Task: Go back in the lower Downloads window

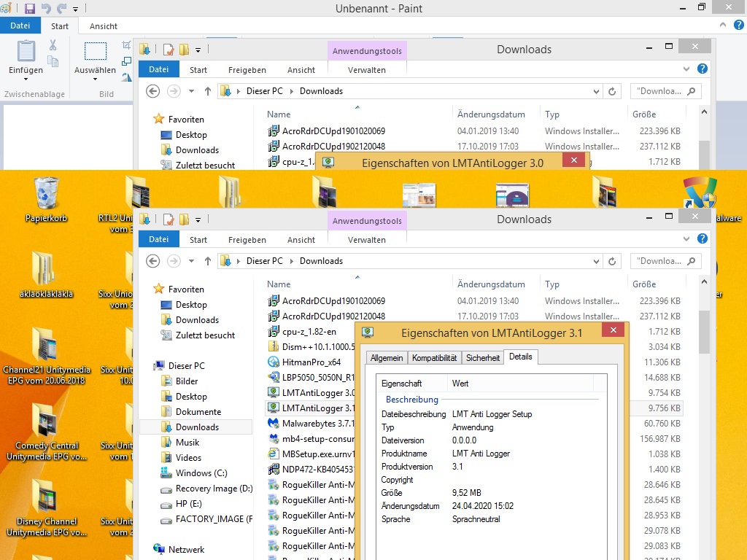Action: [x=152, y=261]
